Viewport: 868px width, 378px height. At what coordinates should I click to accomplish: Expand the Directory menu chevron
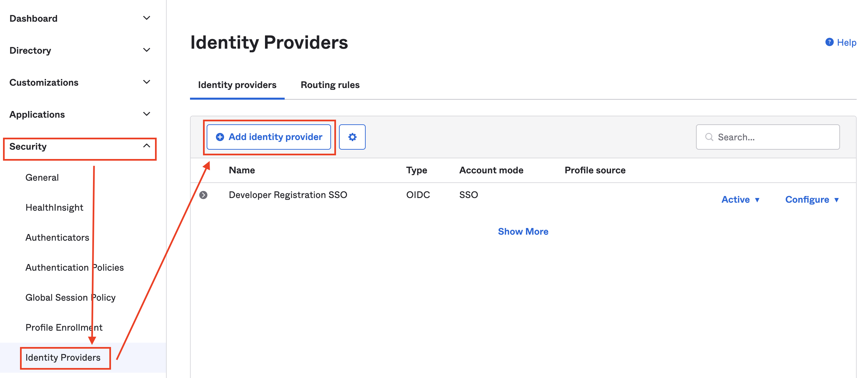coord(147,50)
